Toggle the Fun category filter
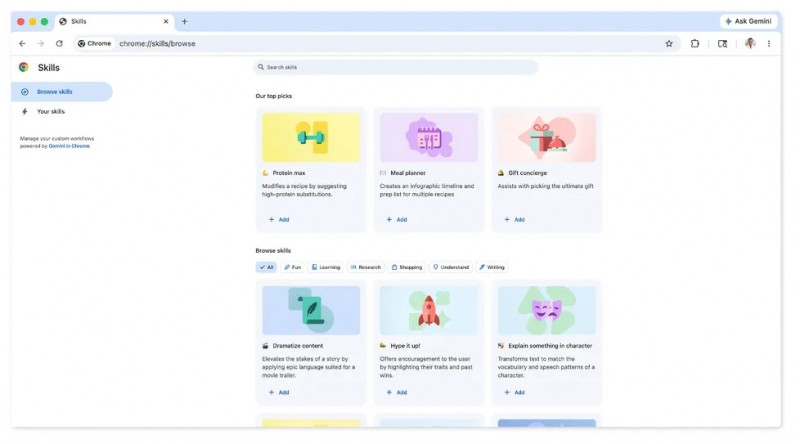Screen dimensions: 800x444 coord(292,267)
